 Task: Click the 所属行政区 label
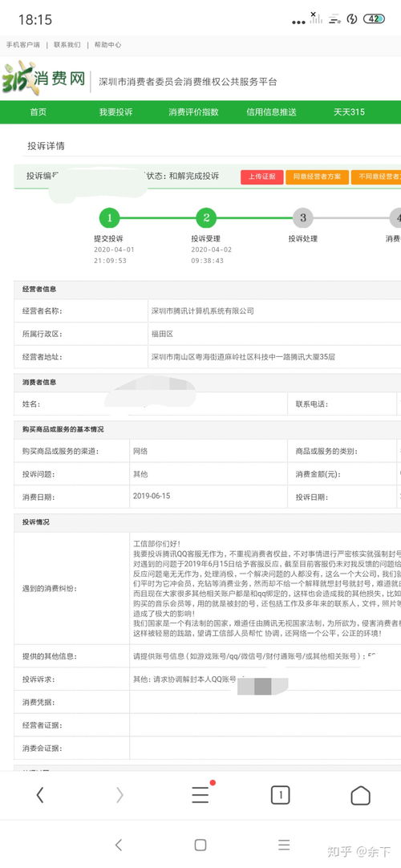point(42,334)
